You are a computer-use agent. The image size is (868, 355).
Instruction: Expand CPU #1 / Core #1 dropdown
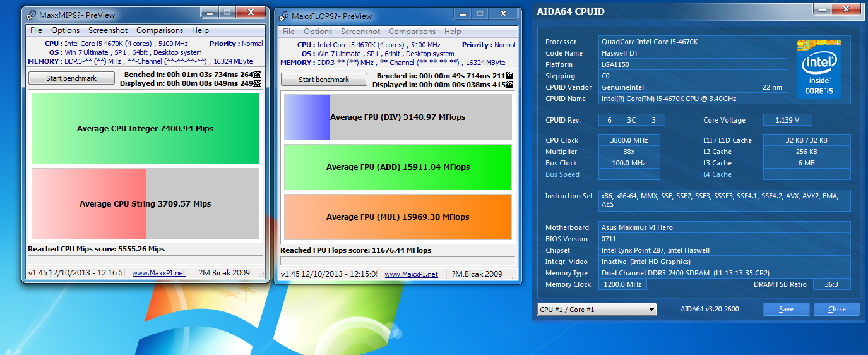pyautogui.click(x=597, y=310)
